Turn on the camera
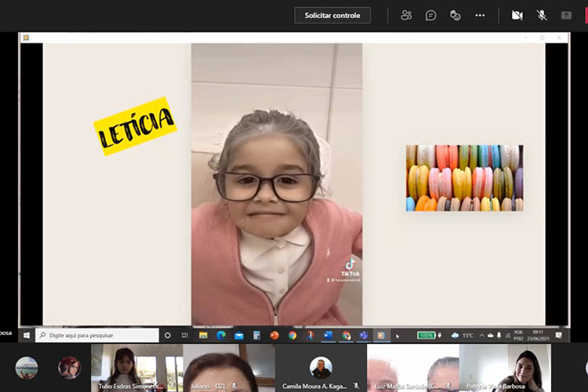Image resolution: width=588 pixels, height=392 pixels. click(517, 15)
